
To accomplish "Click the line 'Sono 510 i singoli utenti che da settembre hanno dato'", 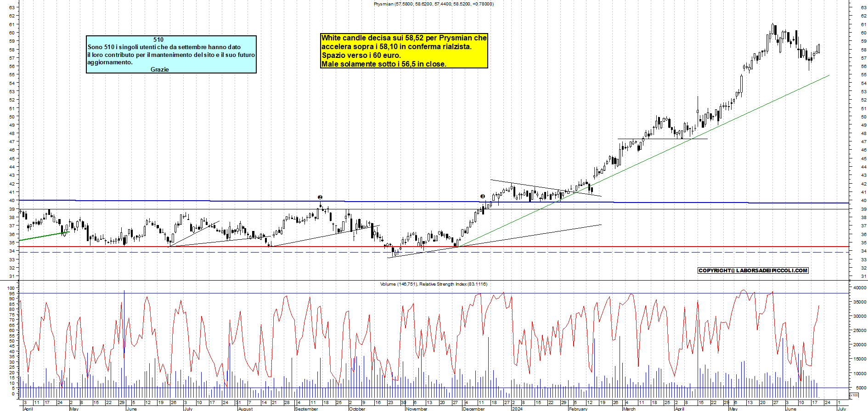I will click(x=164, y=47).
